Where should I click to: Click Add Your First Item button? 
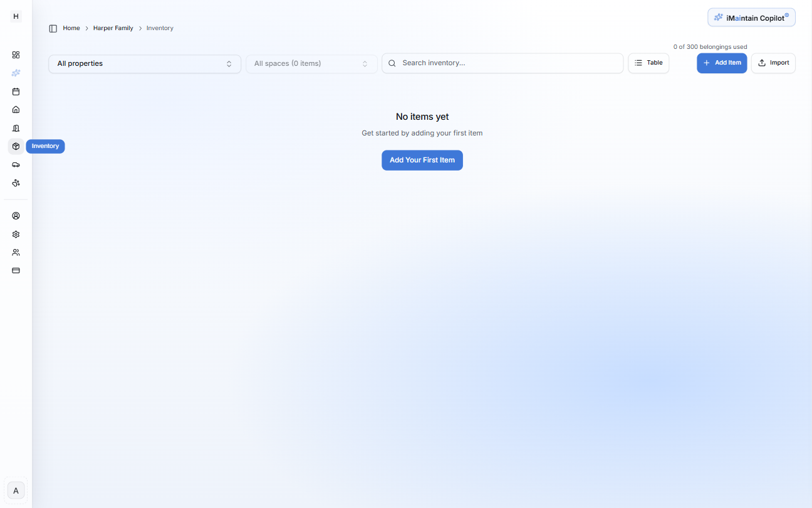[x=422, y=160]
